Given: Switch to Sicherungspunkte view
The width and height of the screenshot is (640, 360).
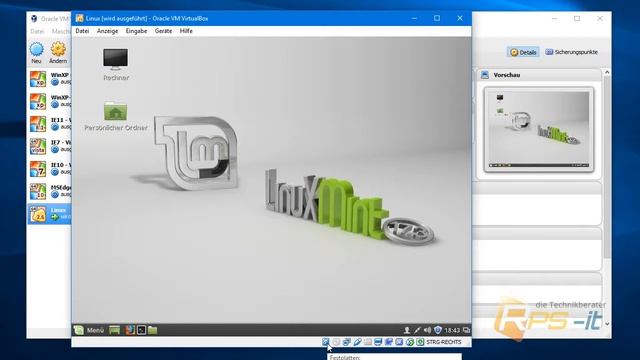Looking at the screenshot, I should point(571,52).
